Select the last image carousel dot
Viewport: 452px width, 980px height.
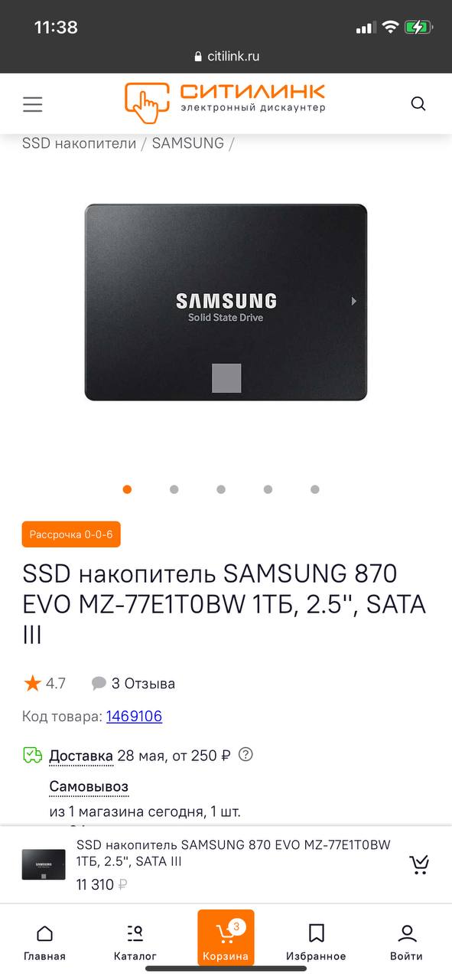pyautogui.click(x=315, y=489)
